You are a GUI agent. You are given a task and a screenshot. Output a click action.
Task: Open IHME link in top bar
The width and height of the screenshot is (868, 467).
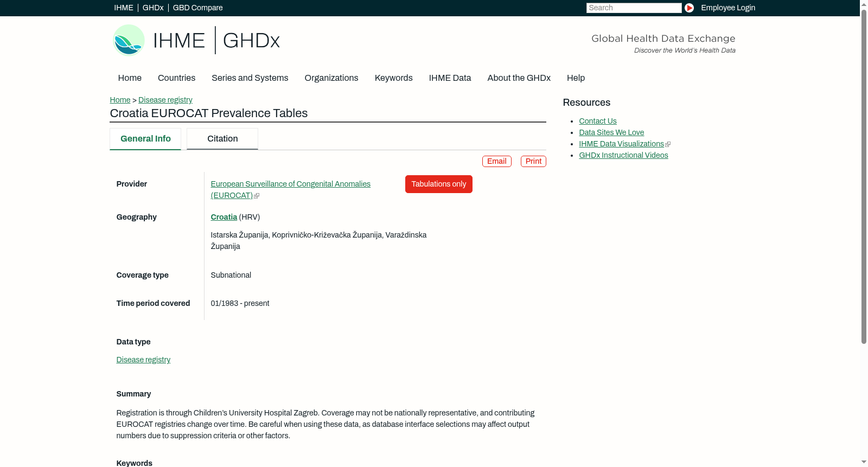124,8
